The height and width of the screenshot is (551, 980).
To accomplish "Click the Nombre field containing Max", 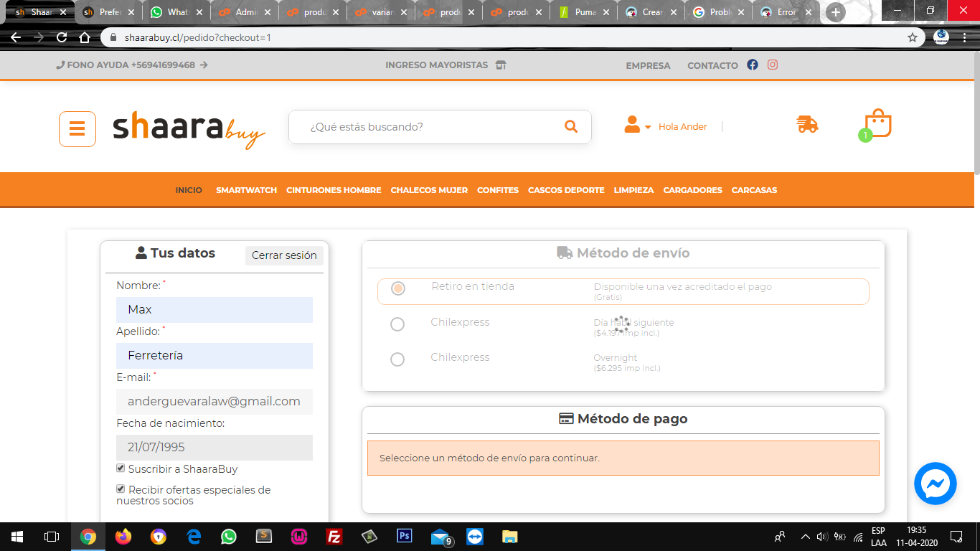I will coord(215,310).
